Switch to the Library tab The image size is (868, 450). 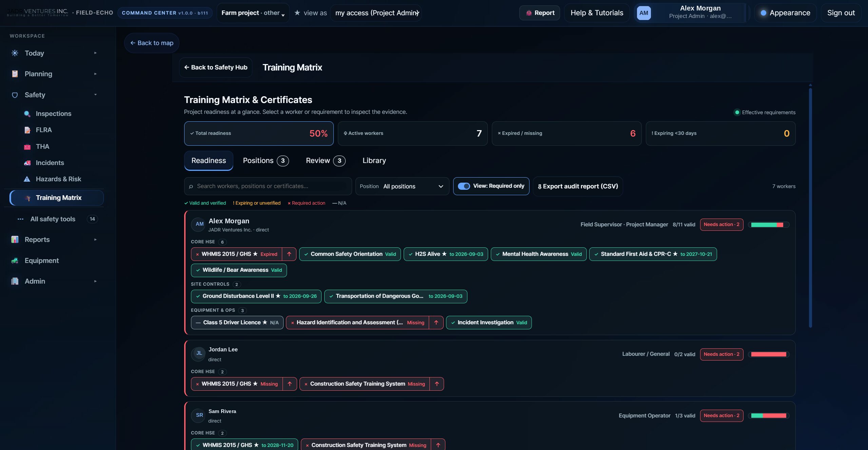(x=374, y=161)
